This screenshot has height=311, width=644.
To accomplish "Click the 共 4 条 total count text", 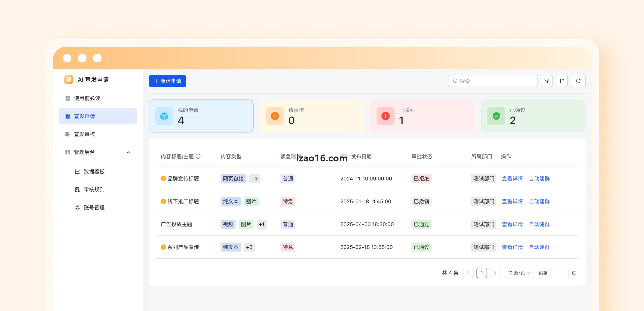I will click(x=450, y=273).
